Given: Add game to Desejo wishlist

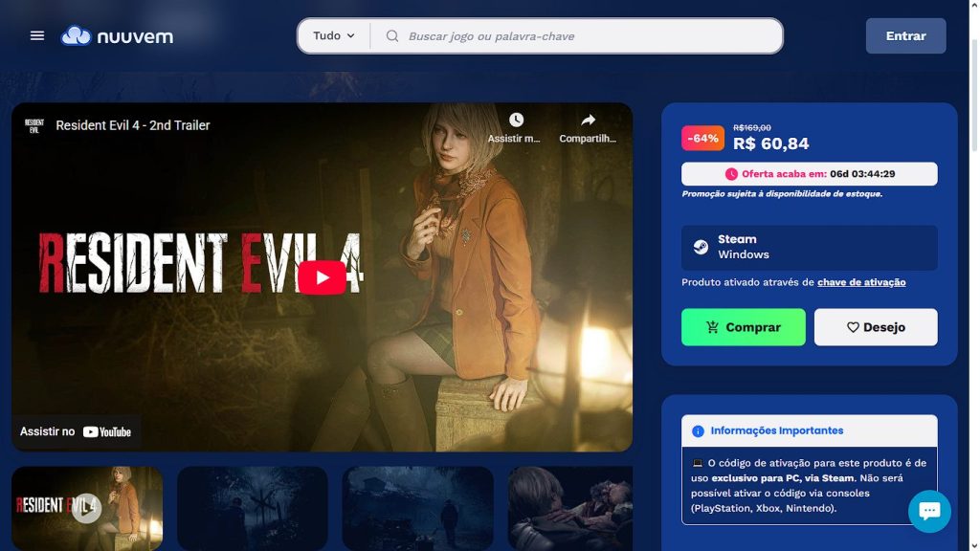Looking at the screenshot, I should [876, 327].
